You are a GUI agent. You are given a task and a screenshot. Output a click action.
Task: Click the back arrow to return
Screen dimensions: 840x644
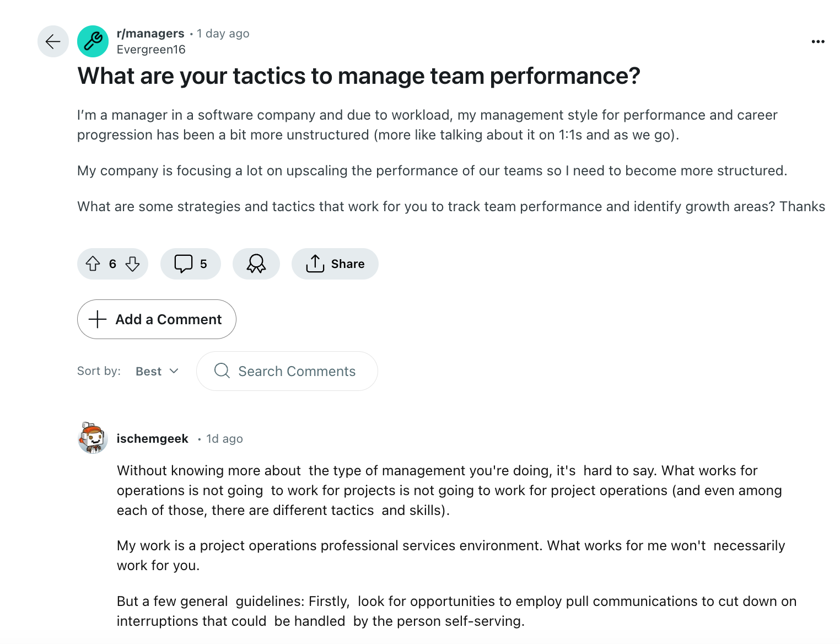pyautogui.click(x=52, y=41)
